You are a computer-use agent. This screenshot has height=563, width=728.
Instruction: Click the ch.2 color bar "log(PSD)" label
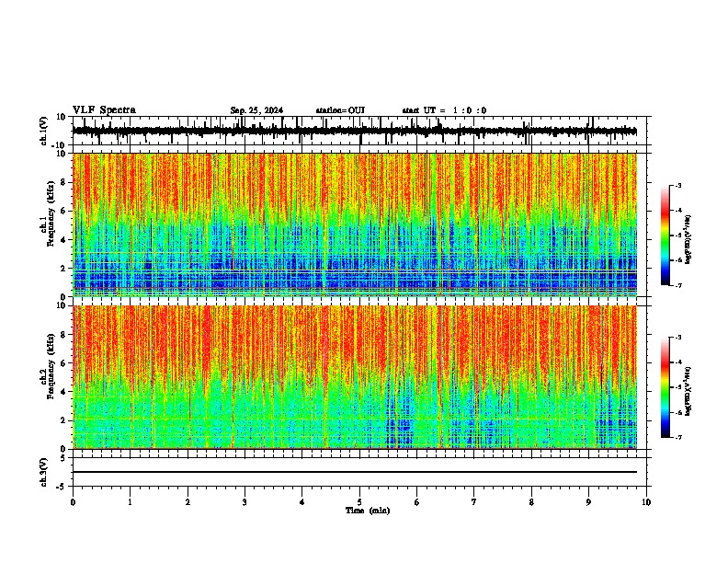(689, 391)
